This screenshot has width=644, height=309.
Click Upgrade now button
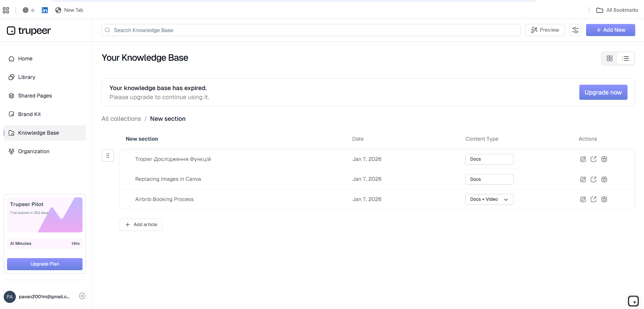coord(603,92)
